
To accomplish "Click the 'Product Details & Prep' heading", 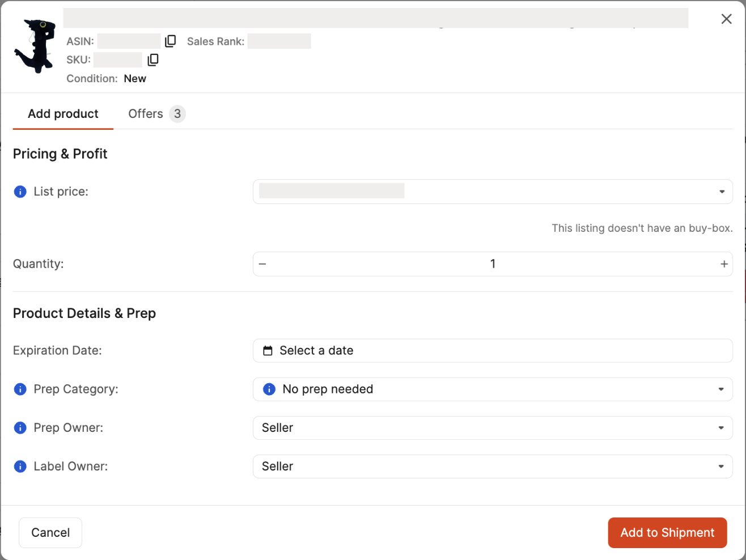I will [x=84, y=313].
